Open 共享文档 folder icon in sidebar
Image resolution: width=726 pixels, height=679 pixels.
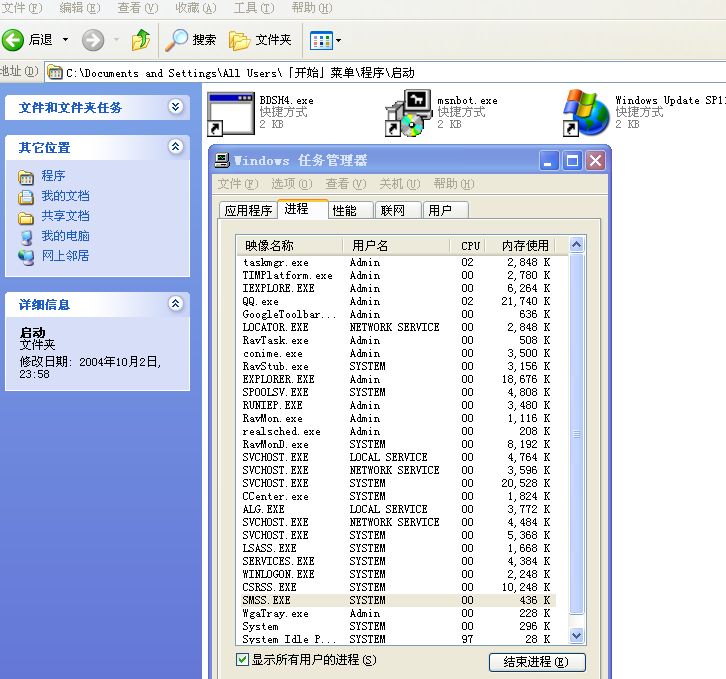(x=26, y=217)
